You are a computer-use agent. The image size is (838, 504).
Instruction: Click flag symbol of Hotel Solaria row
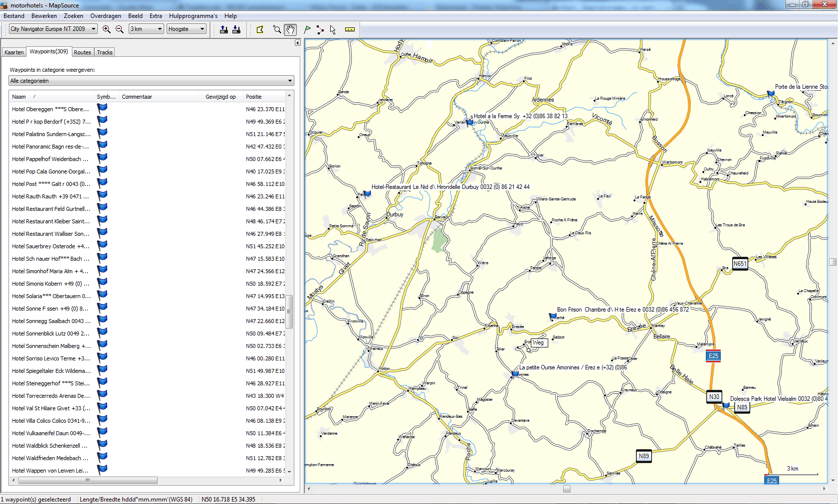pyautogui.click(x=102, y=295)
